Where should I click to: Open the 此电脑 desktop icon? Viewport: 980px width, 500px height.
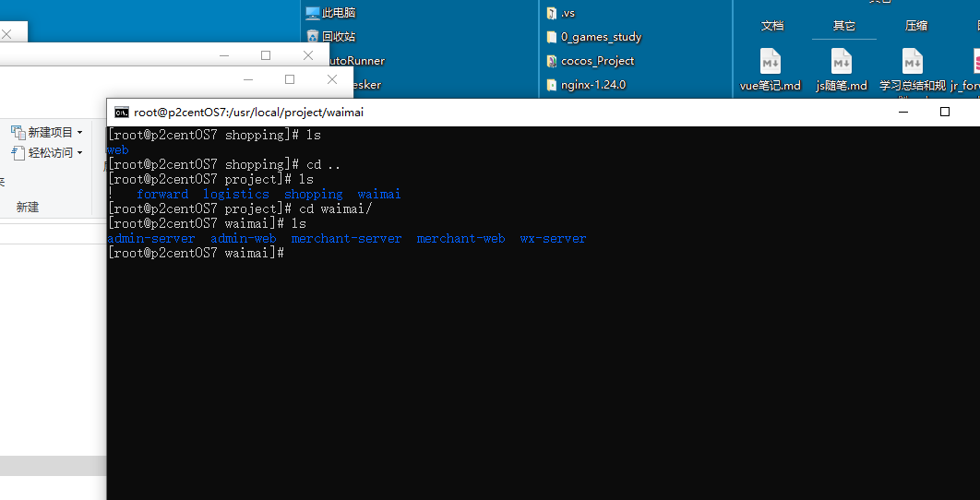[x=313, y=13]
